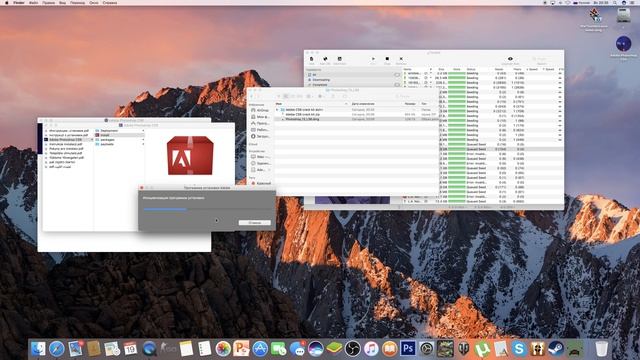Select AirDrop in Finder sidebar
This screenshot has height=360, width=640.
click(260, 110)
